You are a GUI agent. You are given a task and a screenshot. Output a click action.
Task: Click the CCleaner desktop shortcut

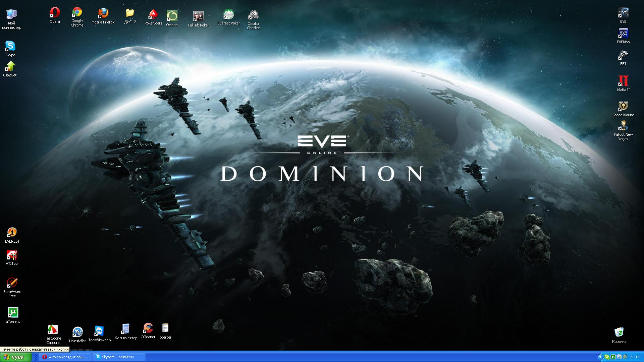(148, 328)
